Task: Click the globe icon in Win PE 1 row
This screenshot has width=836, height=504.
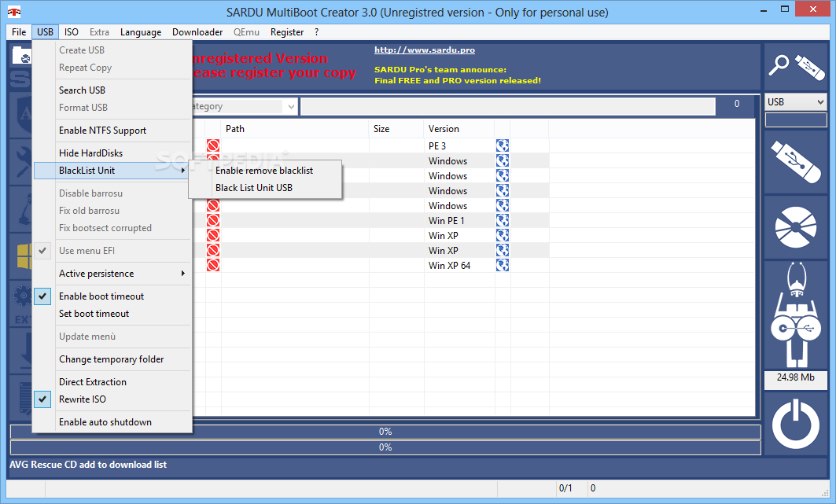Action: 503,220
